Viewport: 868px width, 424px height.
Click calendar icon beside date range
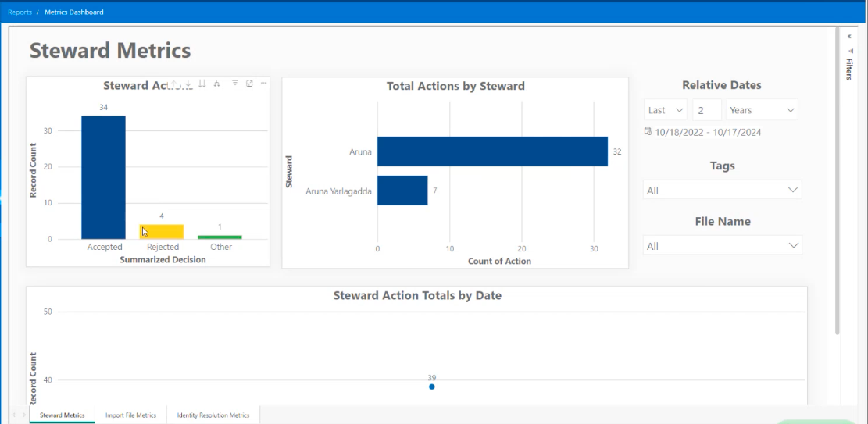648,132
